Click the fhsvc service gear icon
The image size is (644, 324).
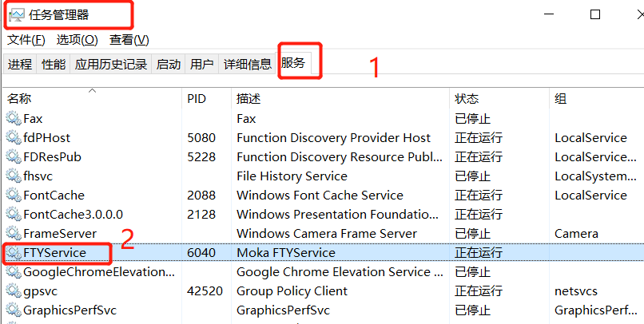pos(14,176)
